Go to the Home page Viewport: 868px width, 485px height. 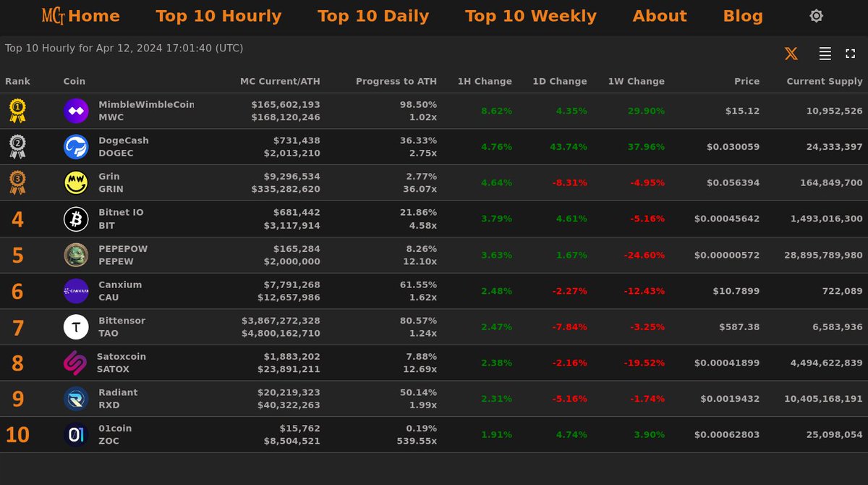pyautogui.click(x=94, y=16)
